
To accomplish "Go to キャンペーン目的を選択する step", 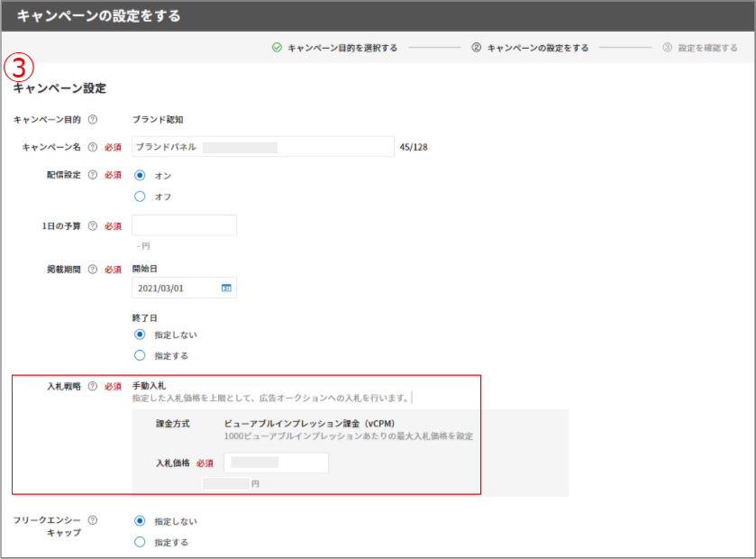I will tap(342, 48).
